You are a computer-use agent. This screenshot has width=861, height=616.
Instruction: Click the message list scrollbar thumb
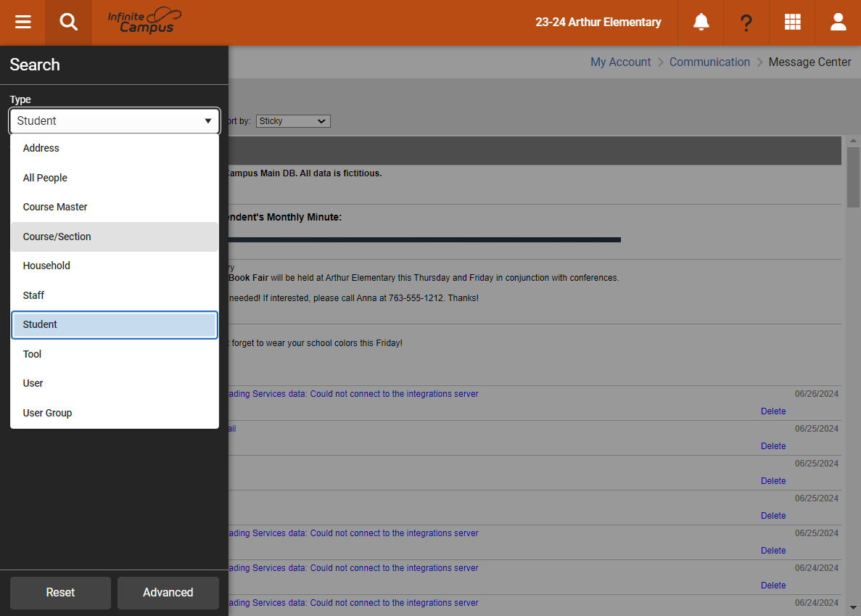pyautogui.click(x=853, y=178)
